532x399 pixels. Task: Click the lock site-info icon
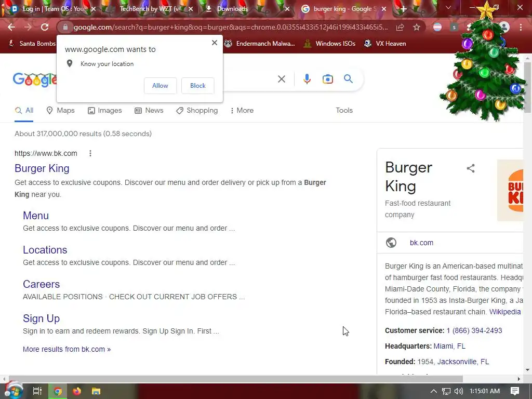click(65, 27)
